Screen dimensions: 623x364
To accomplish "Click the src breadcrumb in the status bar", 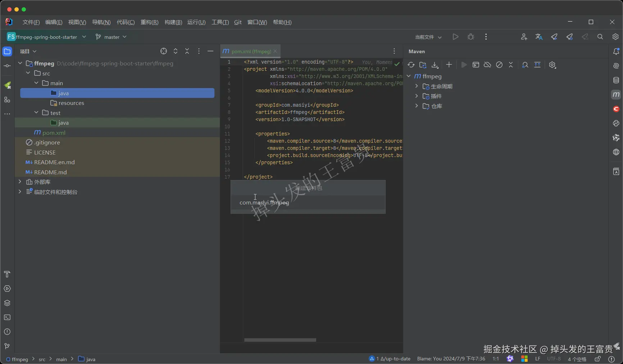I will point(42,359).
